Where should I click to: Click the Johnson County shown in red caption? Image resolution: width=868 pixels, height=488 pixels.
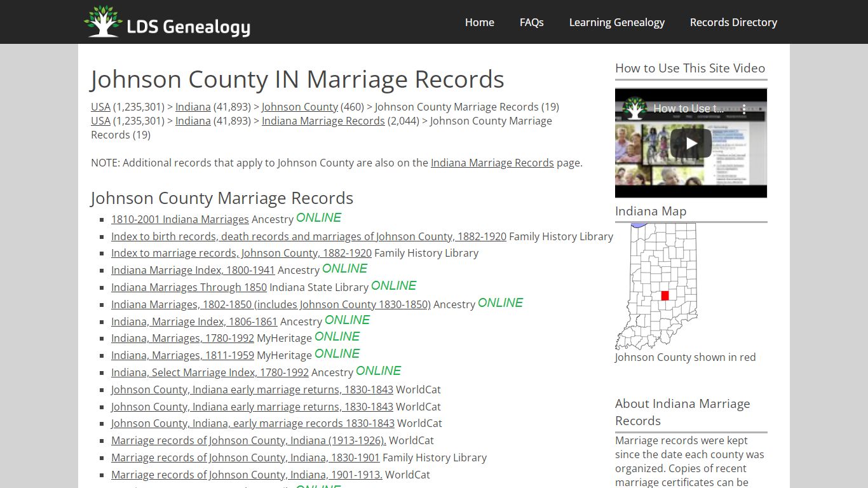686,357
